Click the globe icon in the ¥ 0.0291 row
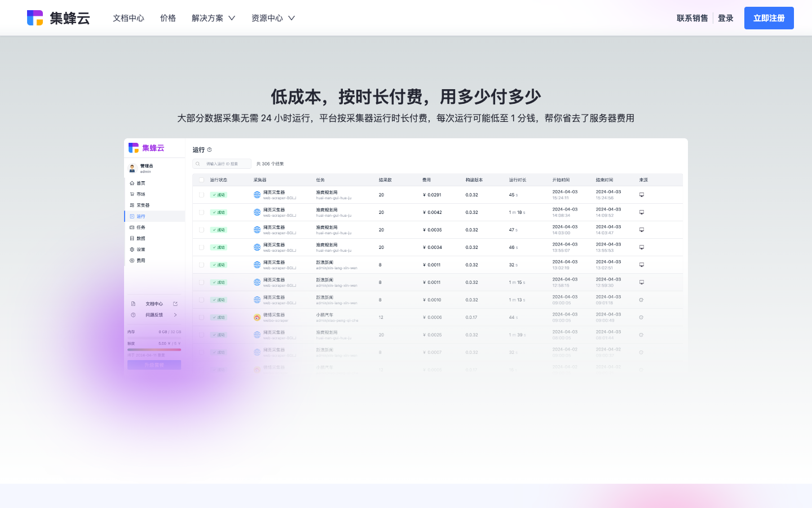 pos(257,195)
